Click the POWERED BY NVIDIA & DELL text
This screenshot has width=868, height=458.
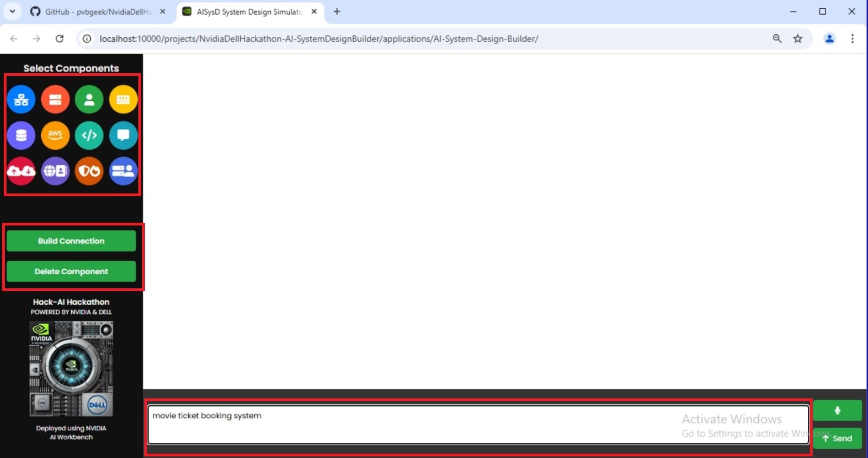(71, 312)
